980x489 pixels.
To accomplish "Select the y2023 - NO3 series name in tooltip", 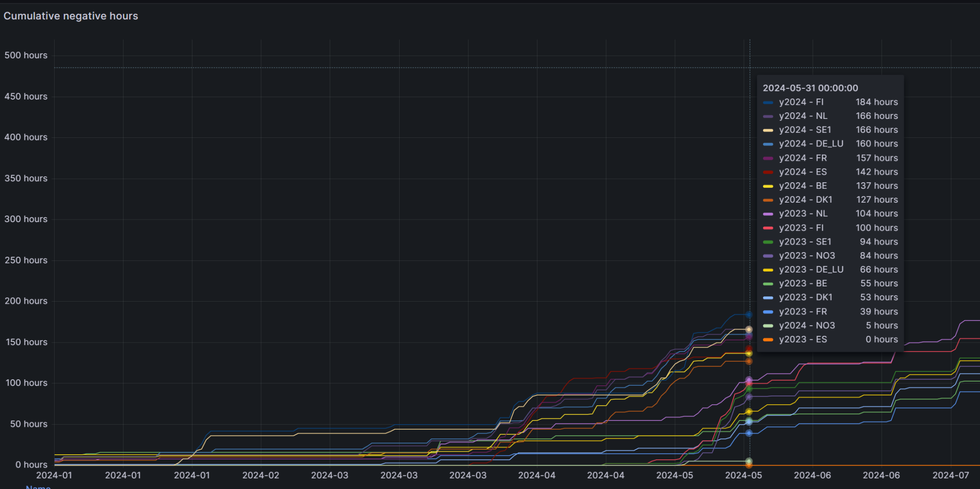I will (807, 255).
